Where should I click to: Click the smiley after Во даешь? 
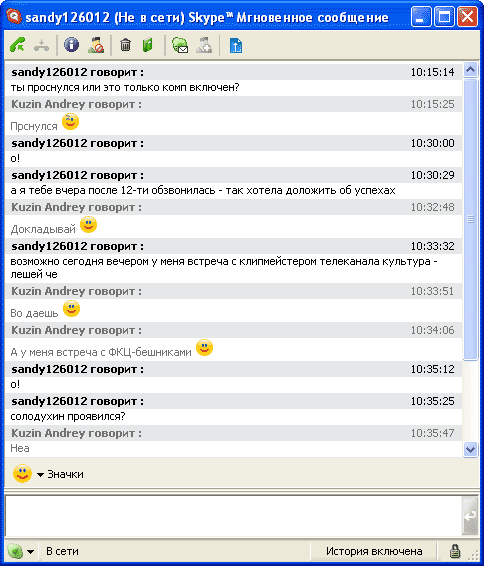point(71,309)
